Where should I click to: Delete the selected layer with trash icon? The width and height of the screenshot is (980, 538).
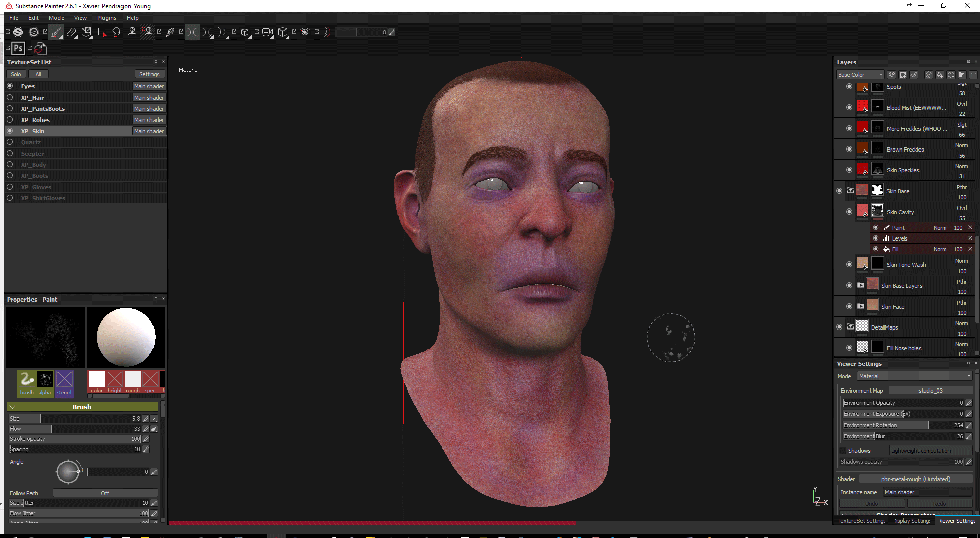(x=974, y=75)
